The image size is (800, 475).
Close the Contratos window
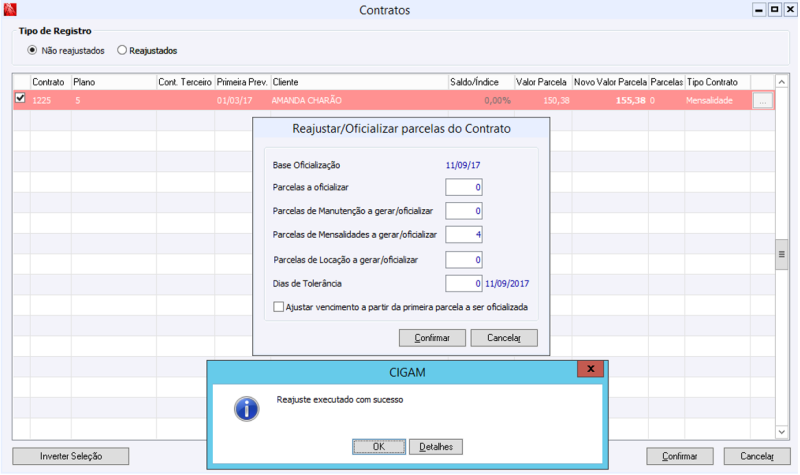(x=790, y=10)
